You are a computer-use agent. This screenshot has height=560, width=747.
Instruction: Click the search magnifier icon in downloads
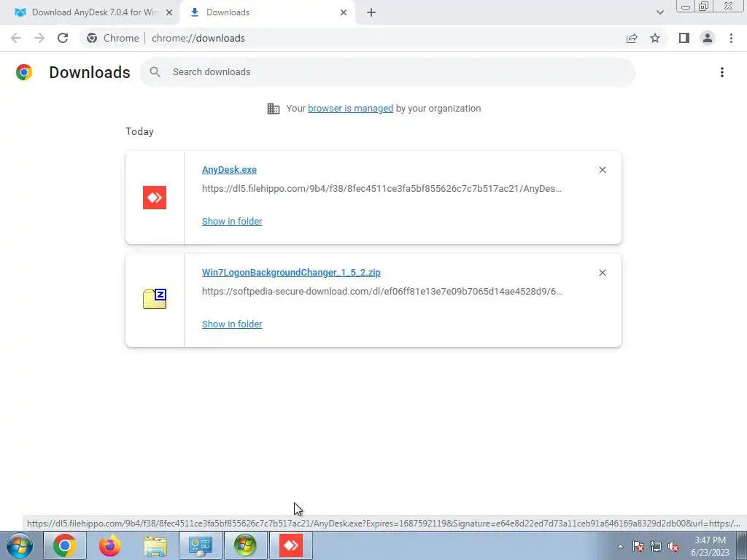tap(155, 72)
